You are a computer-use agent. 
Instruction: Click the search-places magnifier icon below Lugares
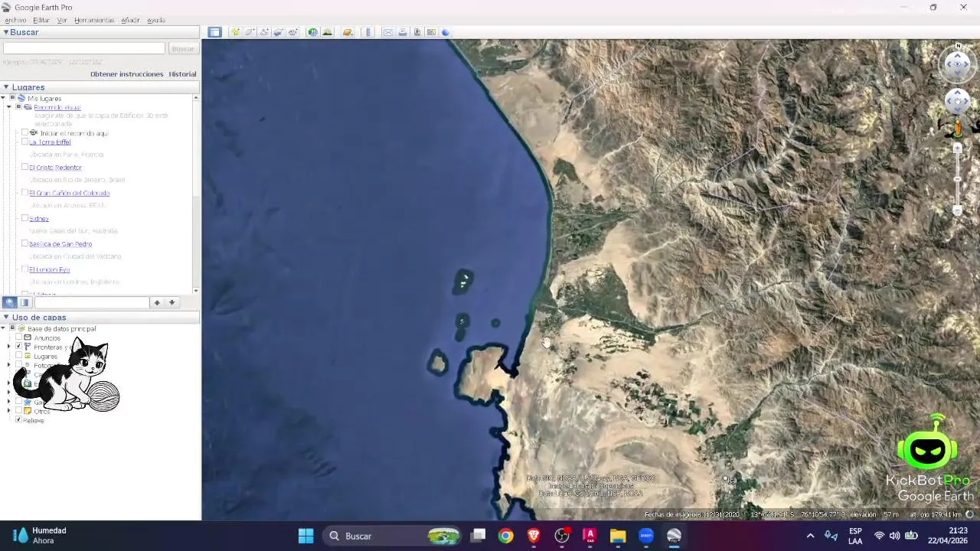tap(10, 302)
